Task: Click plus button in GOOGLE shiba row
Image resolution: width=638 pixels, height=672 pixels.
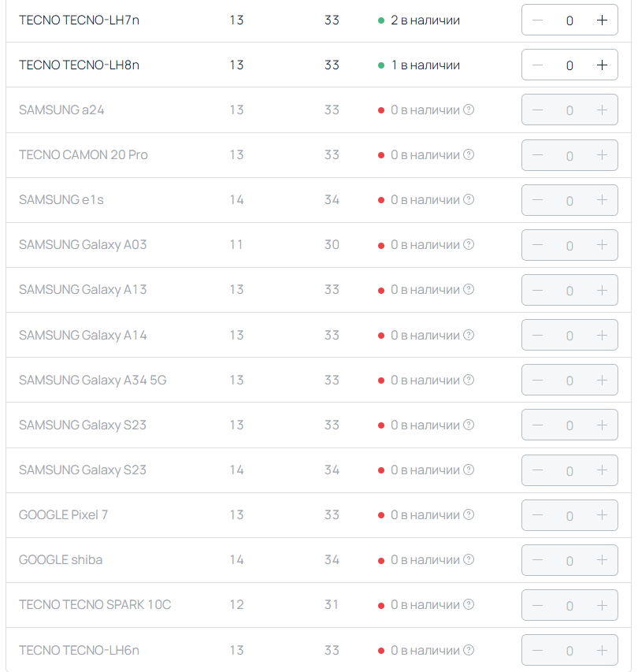Action: [x=602, y=559]
